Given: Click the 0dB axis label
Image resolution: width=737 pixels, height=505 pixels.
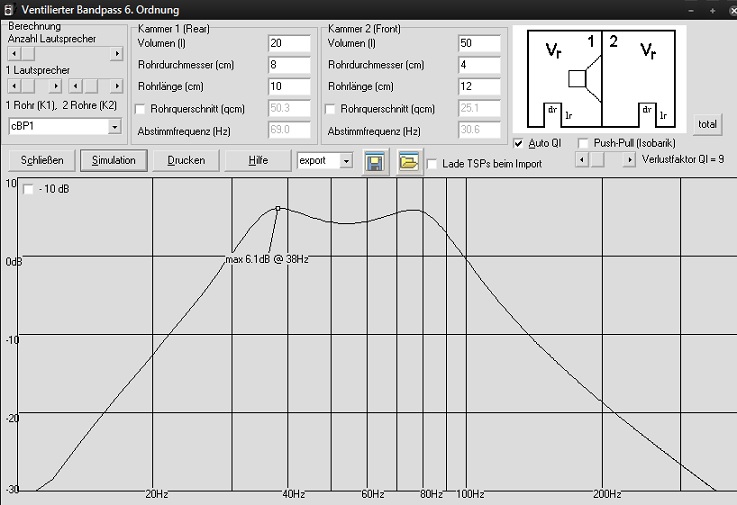Looking at the screenshot, I should [14, 262].
